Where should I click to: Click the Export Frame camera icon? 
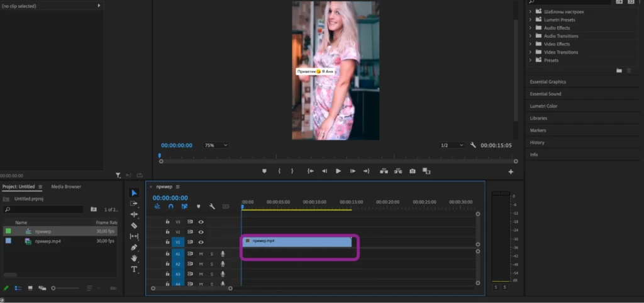[413, 171]
